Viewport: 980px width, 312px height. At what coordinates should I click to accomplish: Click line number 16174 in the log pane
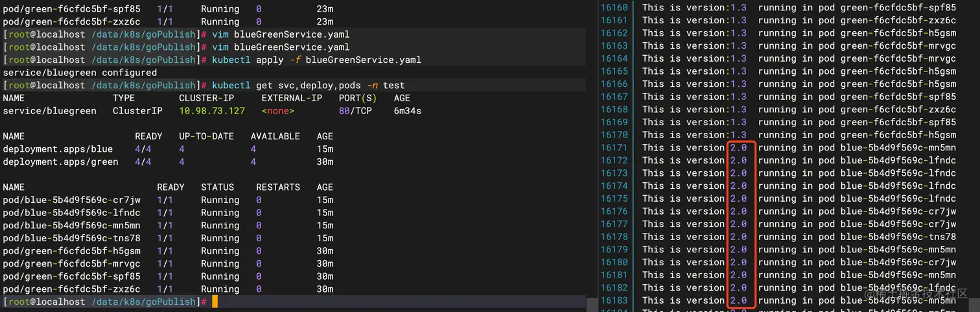point(614,186)
